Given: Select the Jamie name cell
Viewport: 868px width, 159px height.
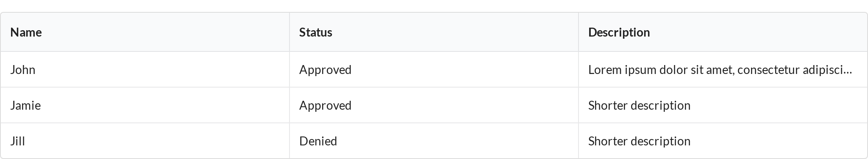Looking at the screenshot, I should (145, 105).
